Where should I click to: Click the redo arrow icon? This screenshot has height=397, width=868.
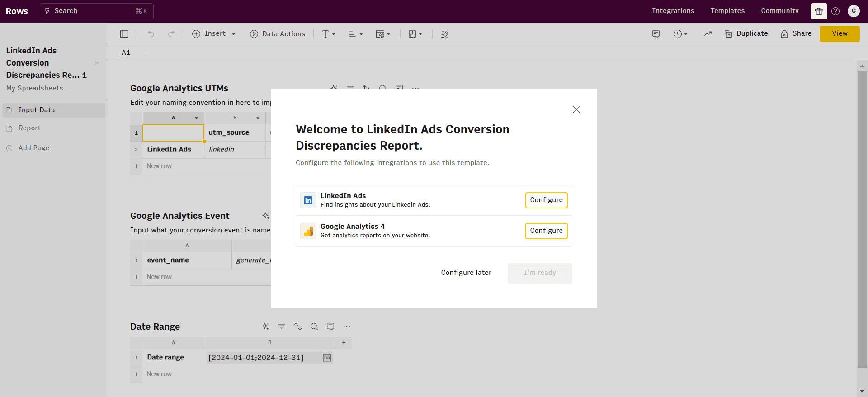pos(171,34)
